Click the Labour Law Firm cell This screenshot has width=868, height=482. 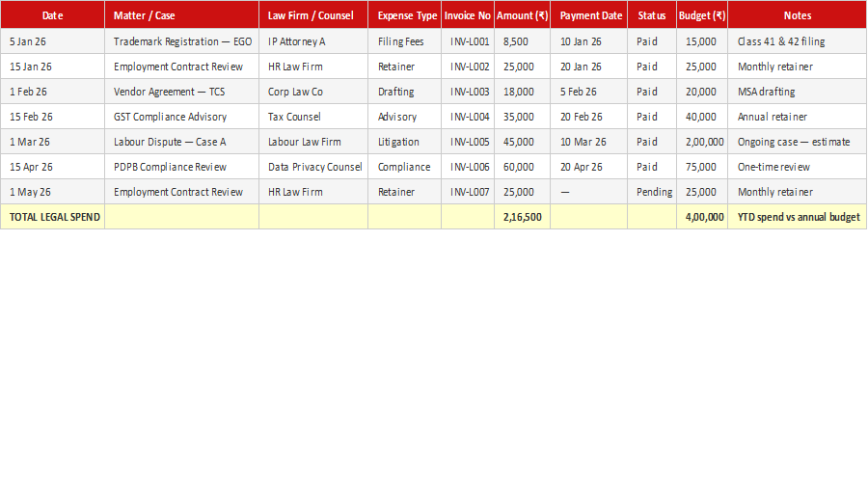[x=313, y=142]
